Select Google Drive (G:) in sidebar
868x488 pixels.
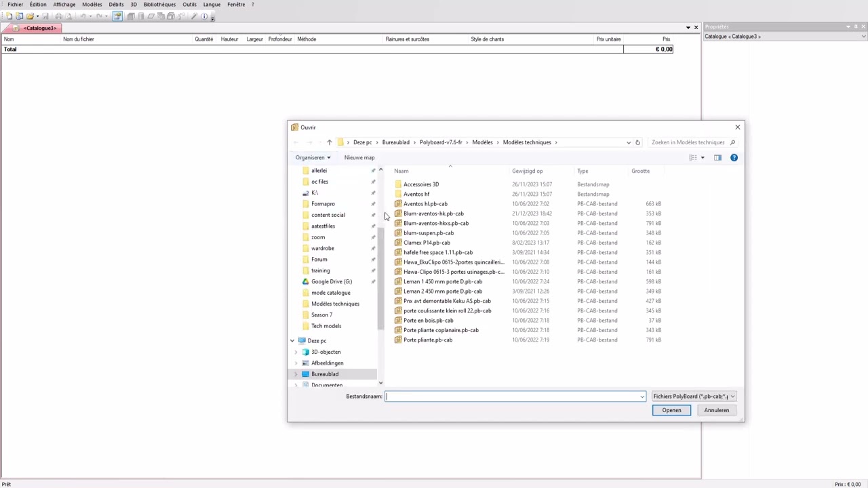point(331,281)
